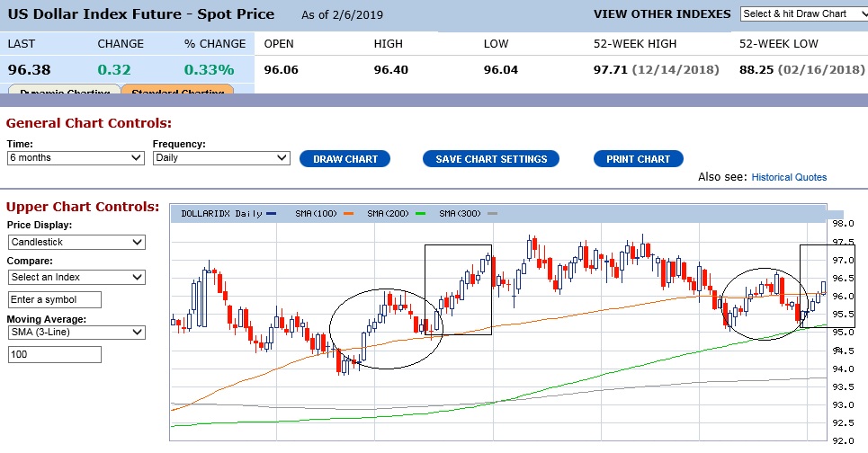
Task: Click the moving average period field containing 100
Action: pos(55,355)
